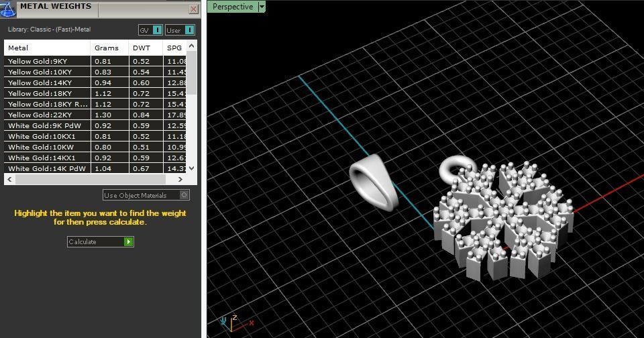Image resolution: width=644 pixels, height=338 pixels.
Task: Click the Calculate button
Action: pyautogui.click(x=100, y=242)
